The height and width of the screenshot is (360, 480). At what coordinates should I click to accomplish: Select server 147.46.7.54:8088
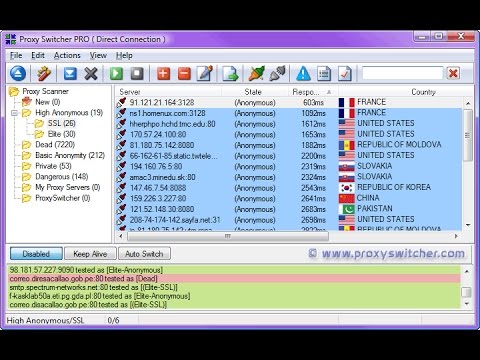(289, 188)
